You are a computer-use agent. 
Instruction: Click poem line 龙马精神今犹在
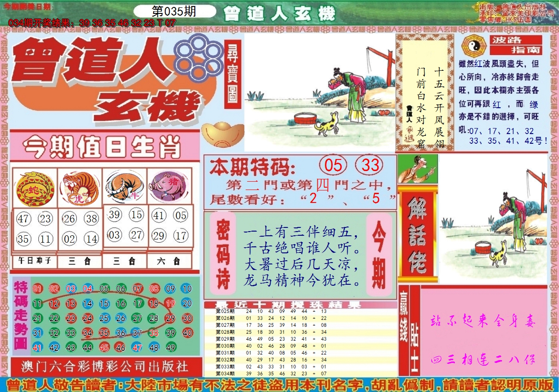302,280
